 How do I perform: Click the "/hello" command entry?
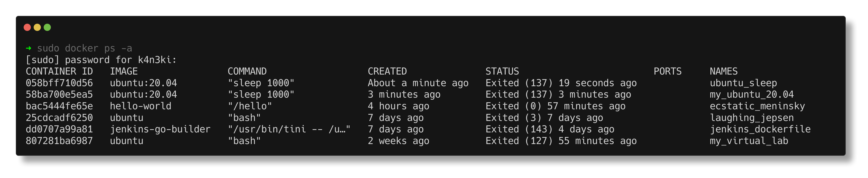coord(250,106)
